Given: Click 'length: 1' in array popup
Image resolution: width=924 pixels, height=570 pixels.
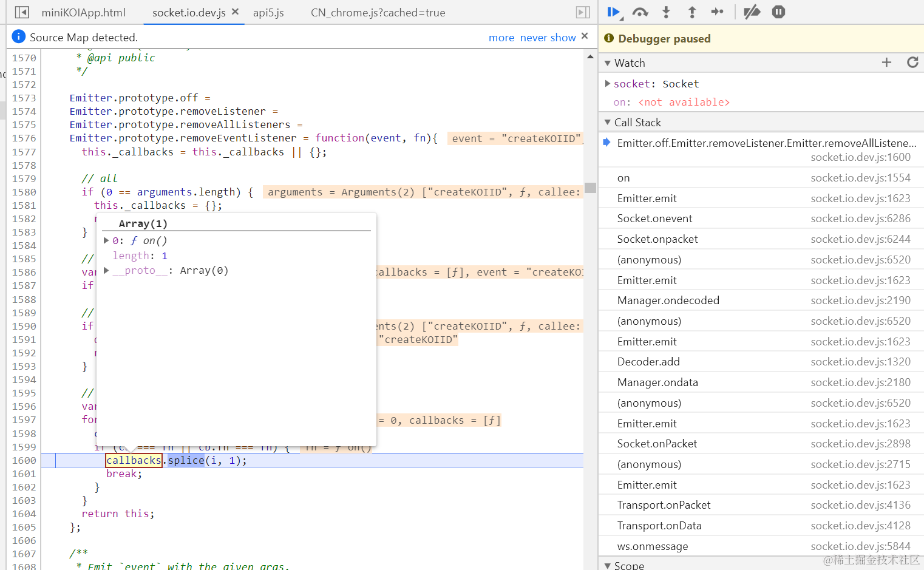Looking at the screenshot, I should click(x=140, y=256).
